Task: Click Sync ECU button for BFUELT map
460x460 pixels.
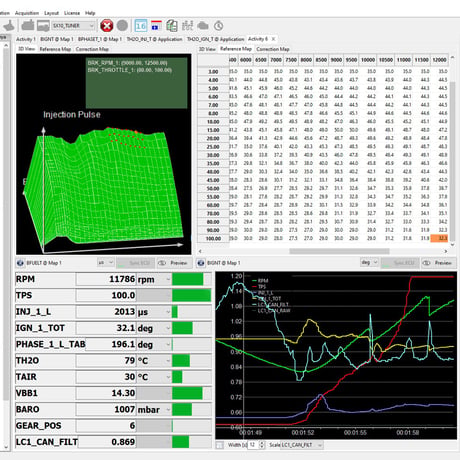Action: click(135, 263)
